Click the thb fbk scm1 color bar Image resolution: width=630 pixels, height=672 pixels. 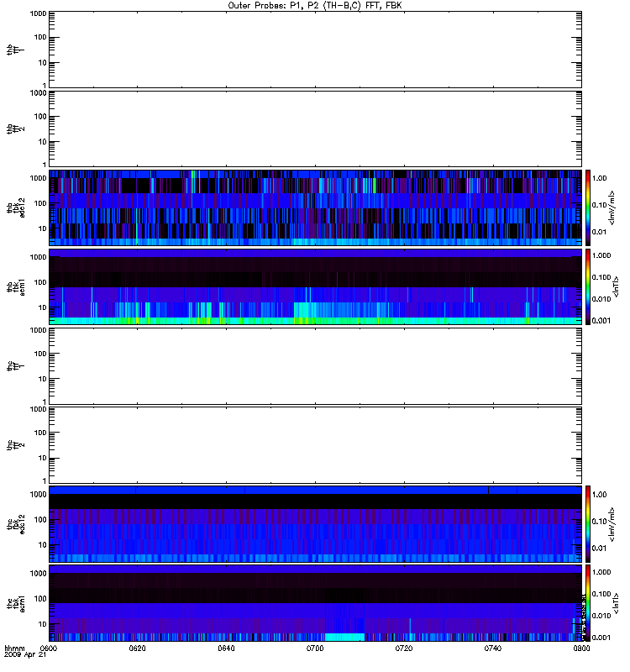click(588, 286)
